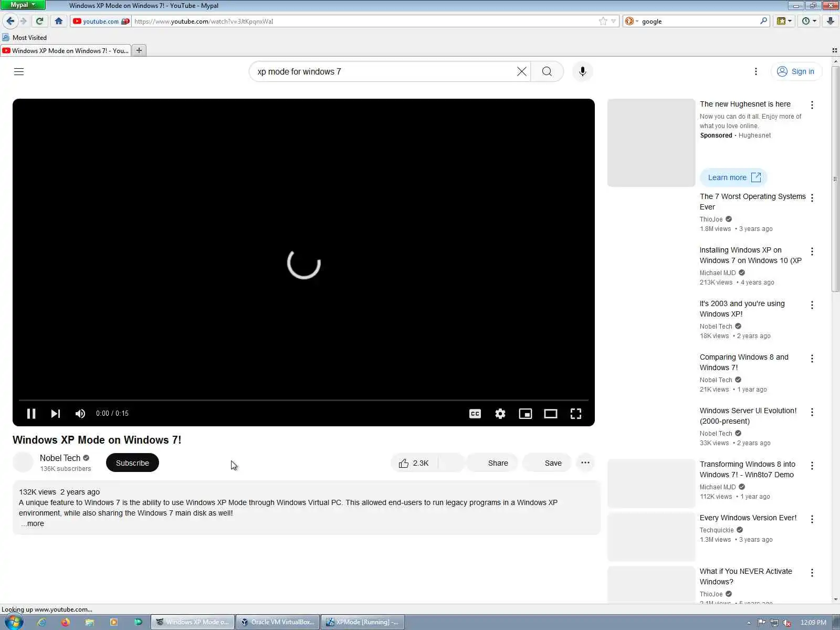Screen dimensions: 840x630
Task: Open the volume icon in system tray
Action: [787, 623]
